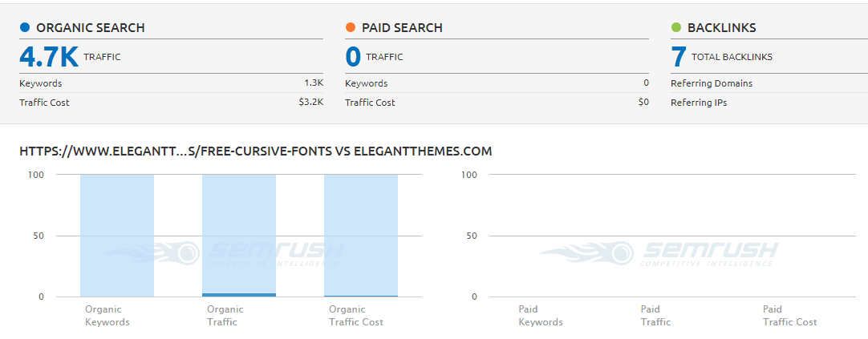Click the 7 total backlinks value
This screenshot has width=868, height=339.
coord(679,57)
